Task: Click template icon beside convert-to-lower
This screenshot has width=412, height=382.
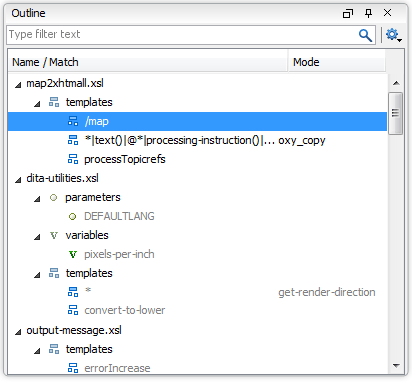Action: (x=73, y=310)
